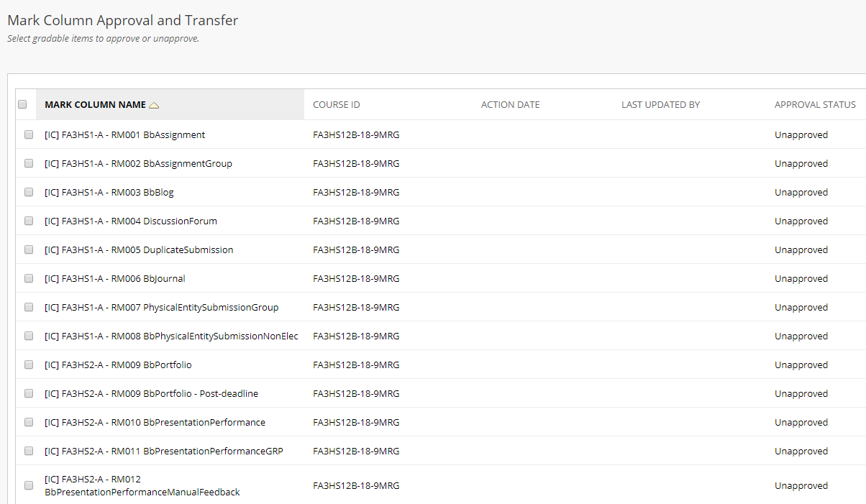Enable checkbox for RM009 BbPortfolio - Post-deadline

pos(29,393)
